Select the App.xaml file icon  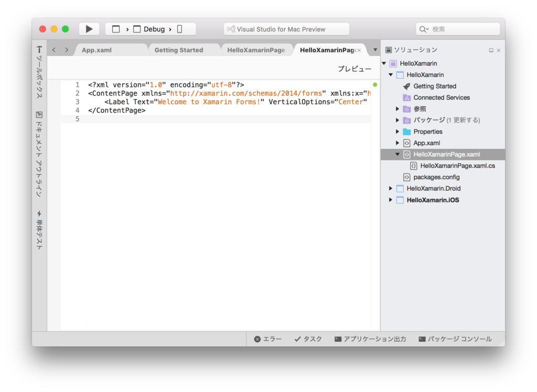pyautogui.click(x=406, y=143)
